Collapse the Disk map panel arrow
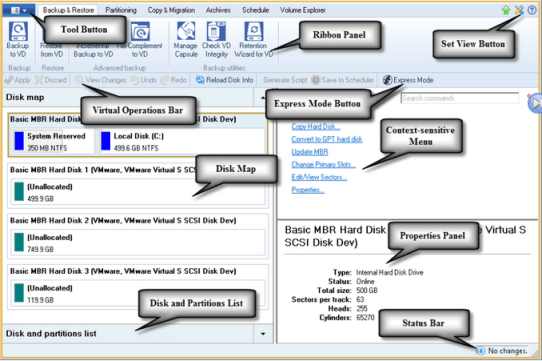Image resolution: width=542 pixels, height=361 pixels. point(262,98)
